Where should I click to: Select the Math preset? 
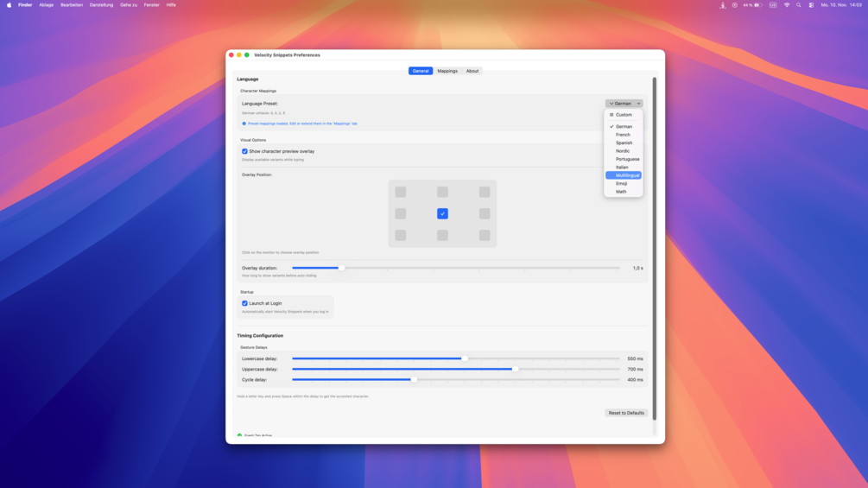point(624,192)
